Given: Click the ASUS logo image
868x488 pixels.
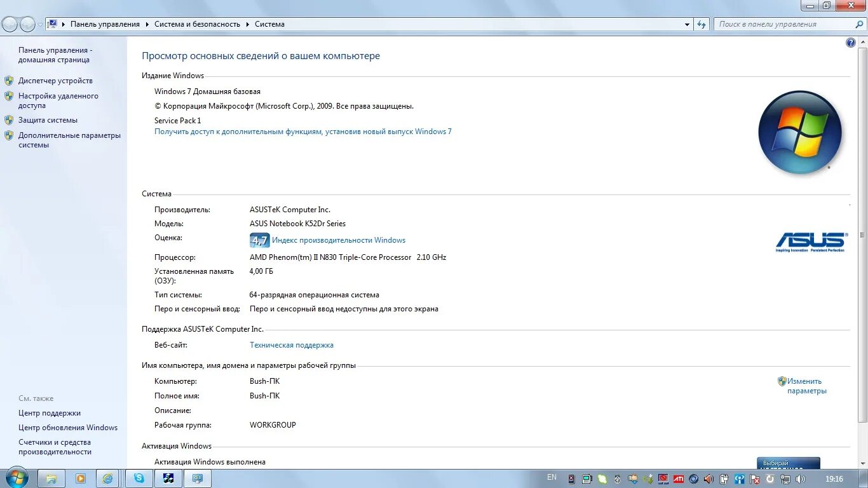Looking at the screenshot, I should [811, 242].
